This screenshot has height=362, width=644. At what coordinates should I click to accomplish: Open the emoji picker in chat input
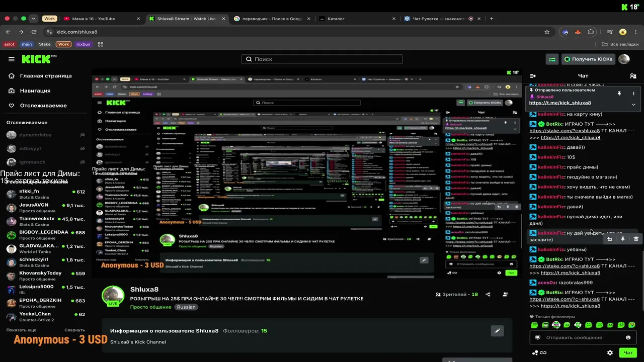tap(628, 337)
